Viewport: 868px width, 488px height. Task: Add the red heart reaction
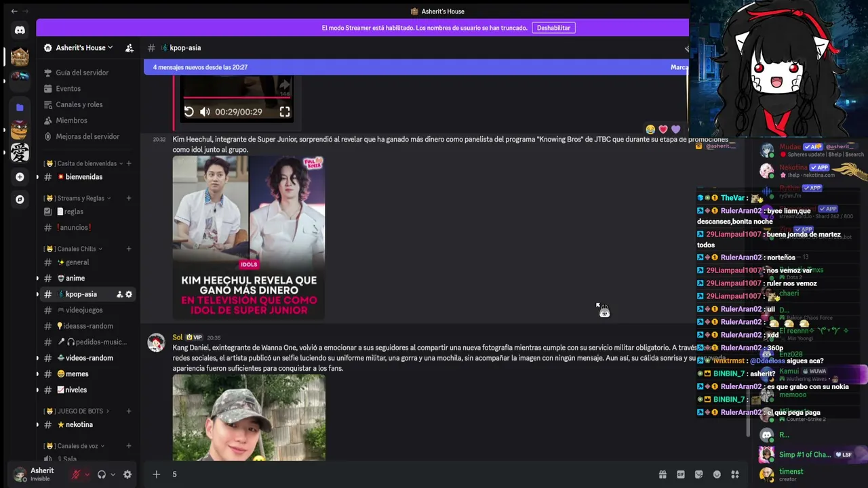pos(663,129)
